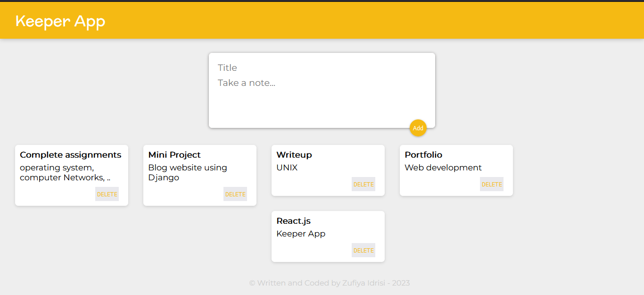Click the yellow Add note icon

coord(418,128)
